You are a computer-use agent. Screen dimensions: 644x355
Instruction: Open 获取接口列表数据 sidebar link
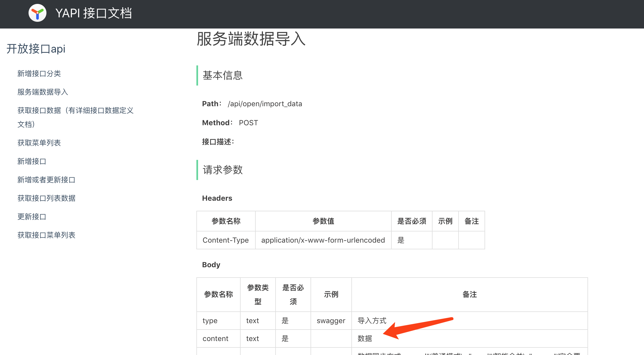coord(46,198)
